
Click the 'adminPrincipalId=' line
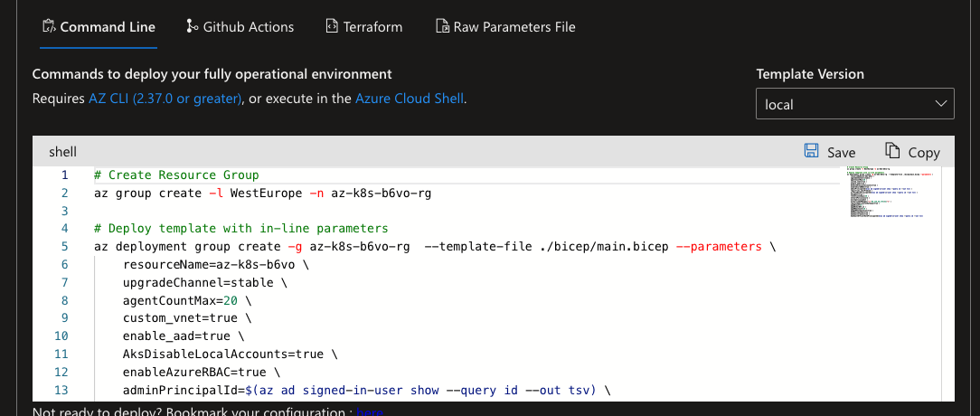pos(367,391)
